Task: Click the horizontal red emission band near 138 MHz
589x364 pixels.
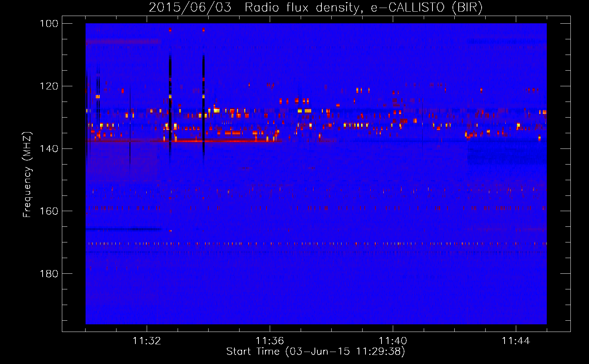Action: (x=184, y=141)
